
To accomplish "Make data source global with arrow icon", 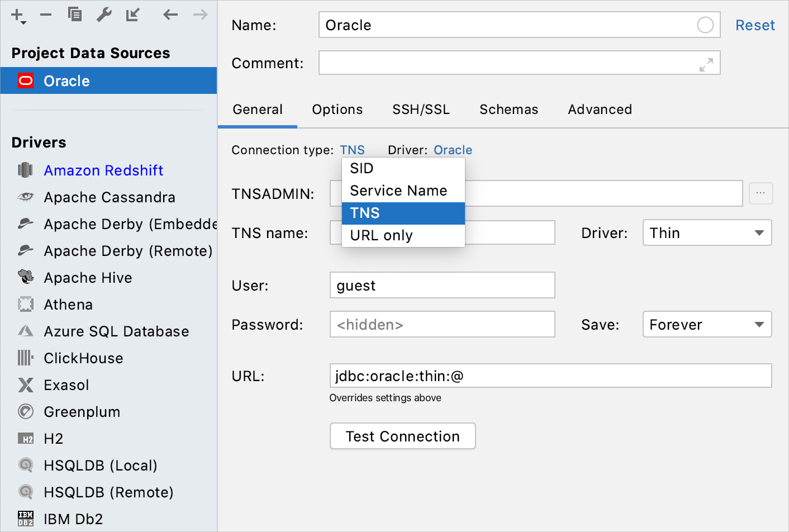I will tap(133, 15).
